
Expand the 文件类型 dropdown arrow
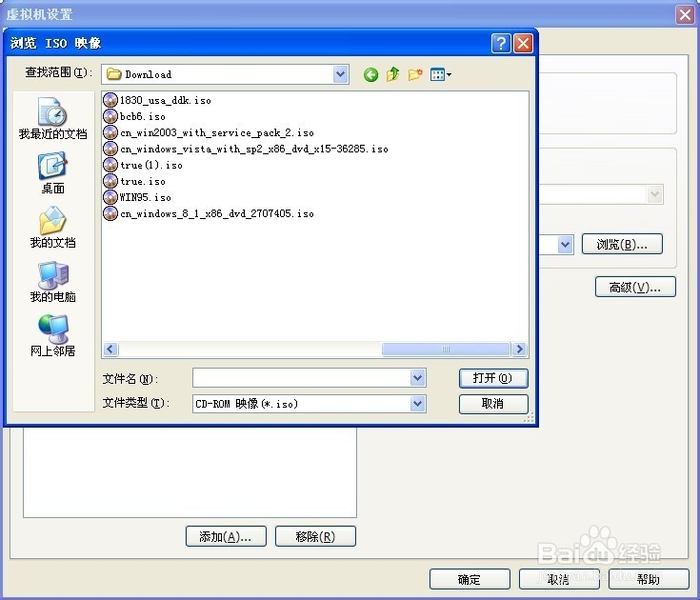pyautogui.click(x=417, y=404)
